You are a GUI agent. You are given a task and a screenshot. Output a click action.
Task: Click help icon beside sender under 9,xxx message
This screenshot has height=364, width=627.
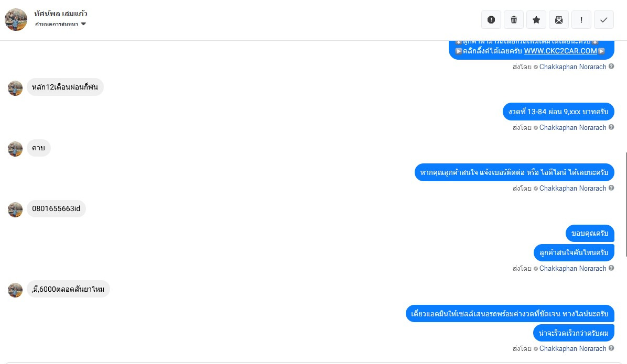pyautogui.click(x=611, y=127)
